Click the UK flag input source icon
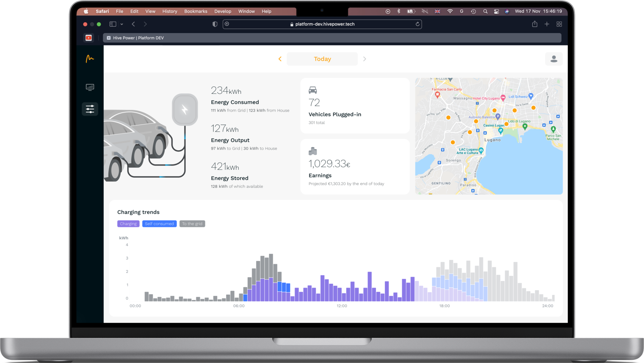 (437, 11)
